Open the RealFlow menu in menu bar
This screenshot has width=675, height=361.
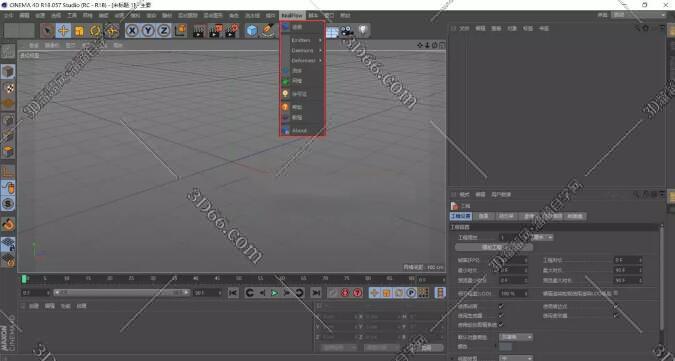(292, 15)
